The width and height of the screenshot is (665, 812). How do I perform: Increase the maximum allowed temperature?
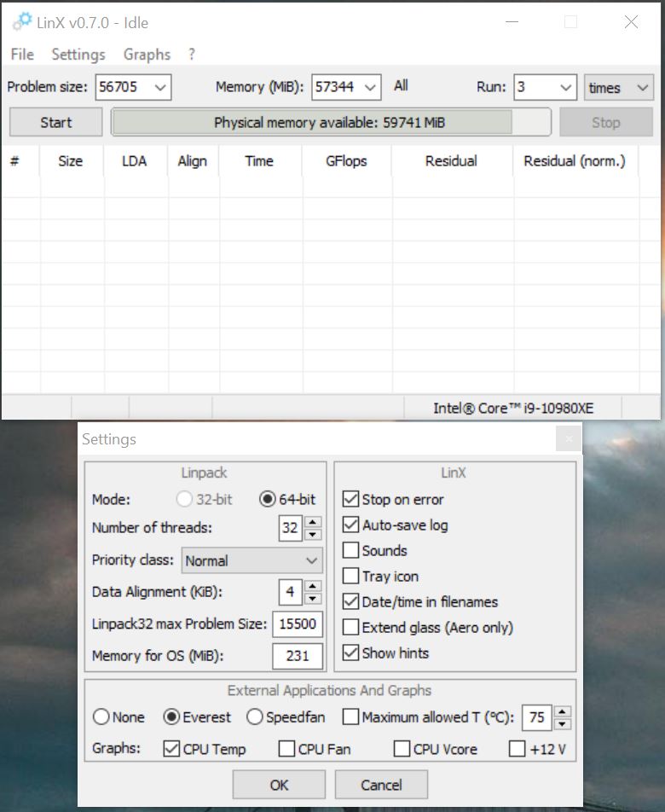[x=563, y=711]
